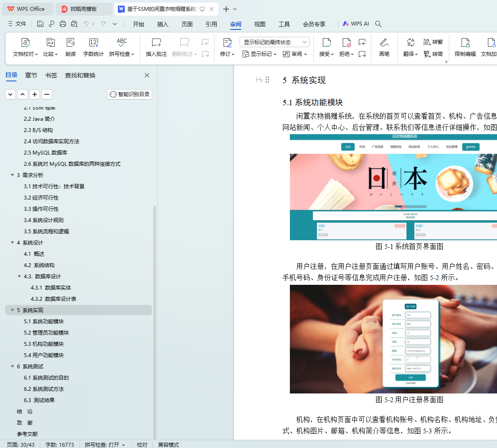
Task: Collapse the 3 需求分析 tree node
Action: click(x=13, y=175)
